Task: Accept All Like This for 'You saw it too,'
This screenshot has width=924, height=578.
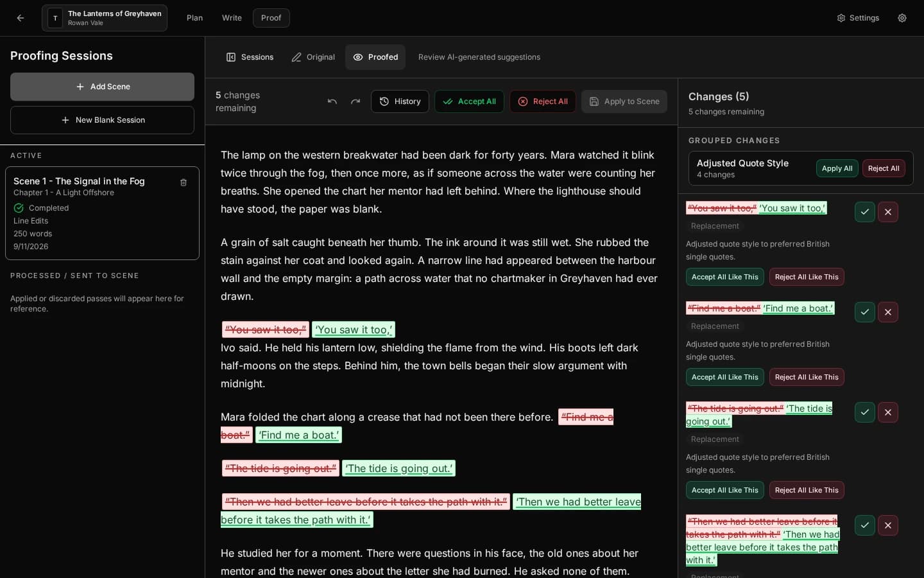Action: pos(725,277)
